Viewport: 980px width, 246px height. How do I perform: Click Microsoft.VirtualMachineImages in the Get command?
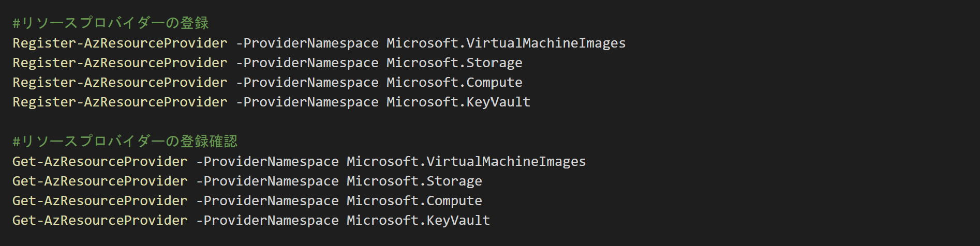[466, 162]
